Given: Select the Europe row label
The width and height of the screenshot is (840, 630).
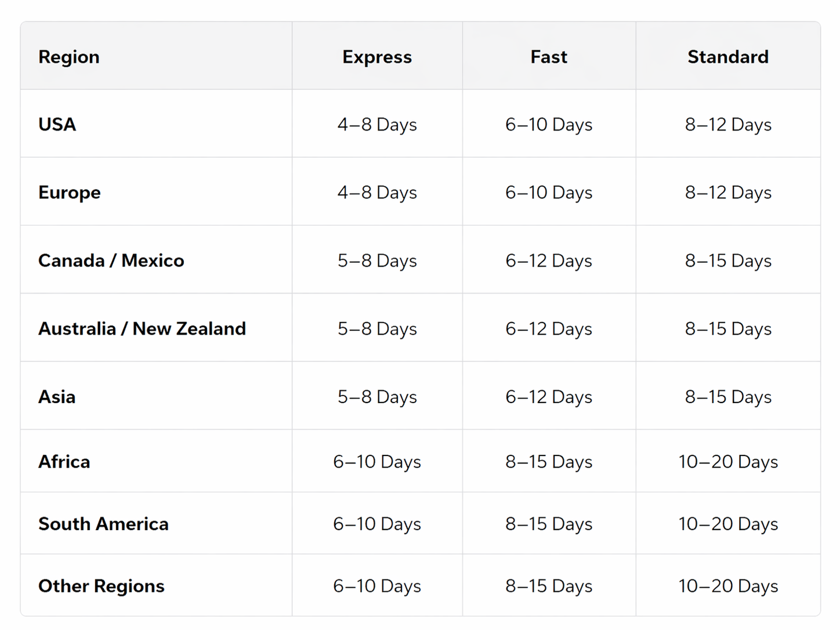Looking at the screenshot, I should (70, 192).
